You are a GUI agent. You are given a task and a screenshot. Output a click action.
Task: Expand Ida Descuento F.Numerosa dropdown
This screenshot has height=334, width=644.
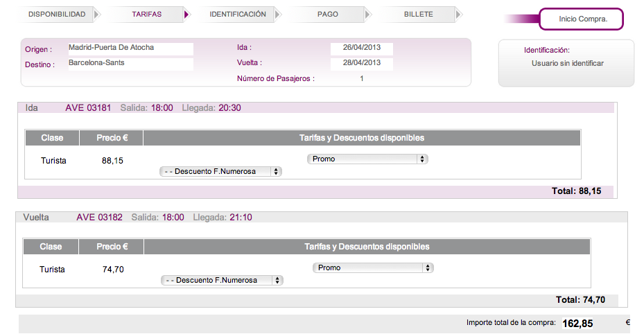(x=220, y=171)
